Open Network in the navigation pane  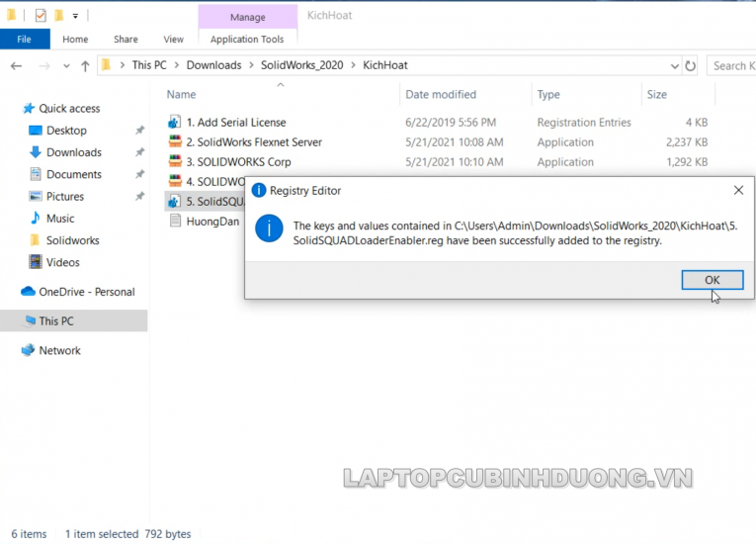[59, 350]
